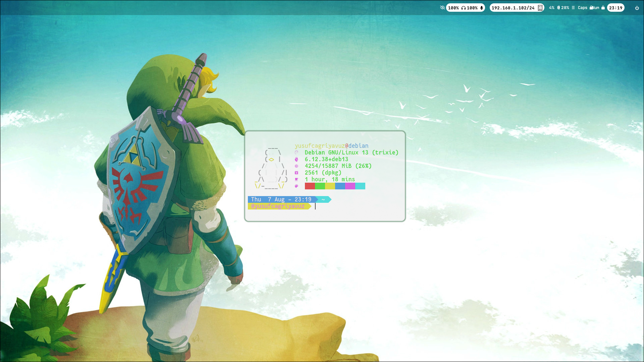Click the Debian swirl icon in the terminal

click(297, 153)
